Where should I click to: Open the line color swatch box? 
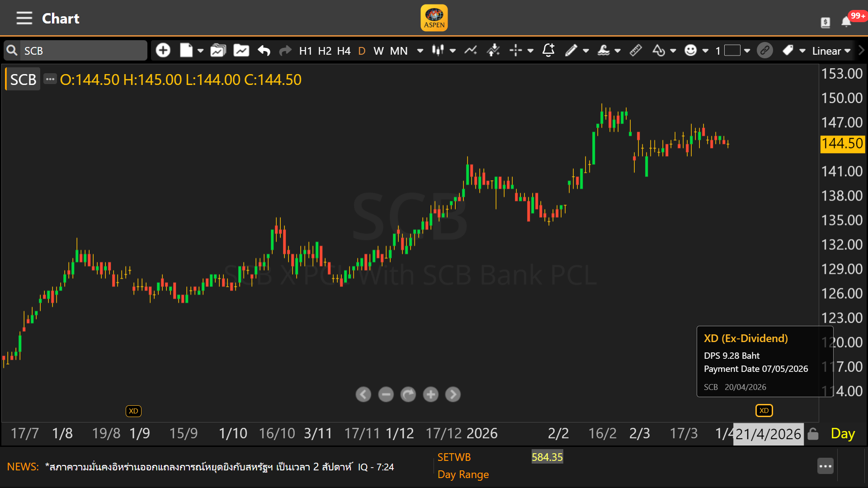click(x=732, y=51)
